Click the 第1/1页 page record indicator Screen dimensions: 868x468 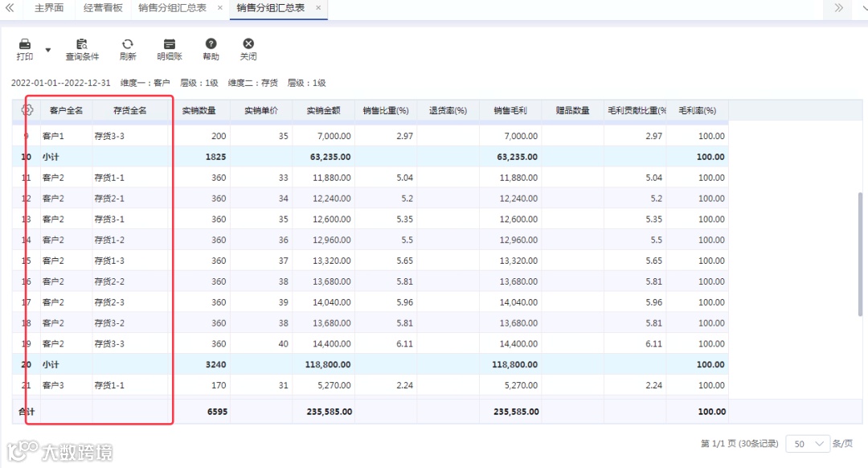(739, 444)
